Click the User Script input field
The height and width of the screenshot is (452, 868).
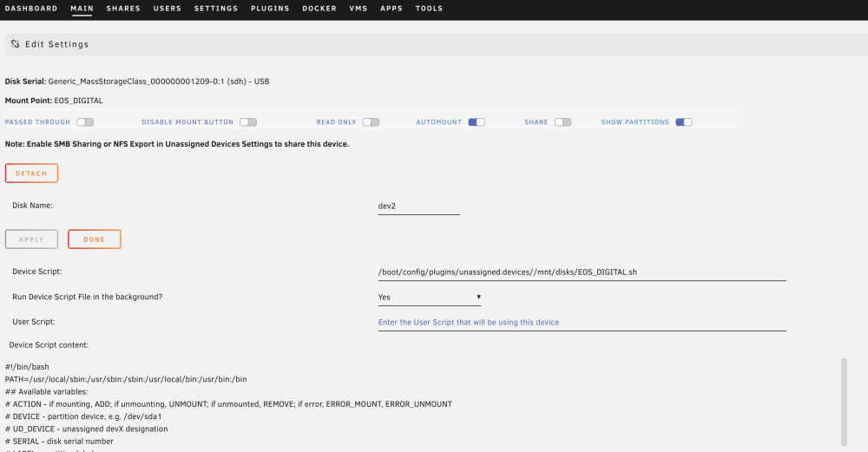pos(582,323)
